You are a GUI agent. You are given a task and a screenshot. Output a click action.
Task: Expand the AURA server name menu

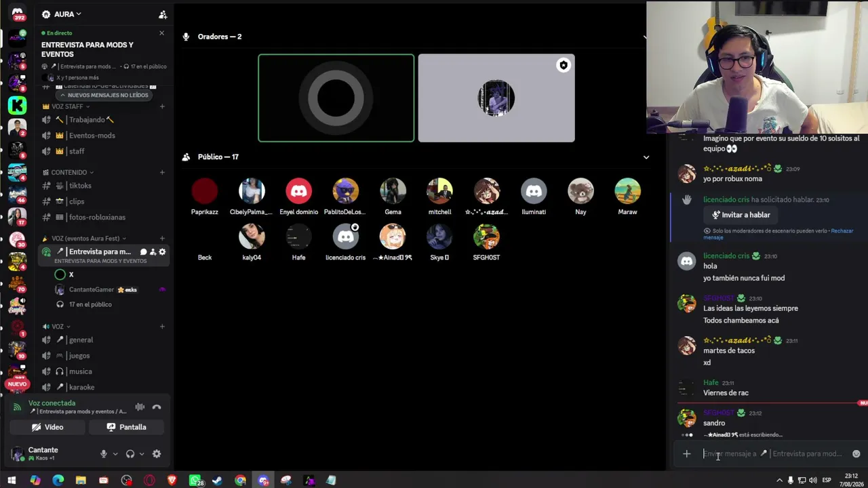click(x=67, y=14)
